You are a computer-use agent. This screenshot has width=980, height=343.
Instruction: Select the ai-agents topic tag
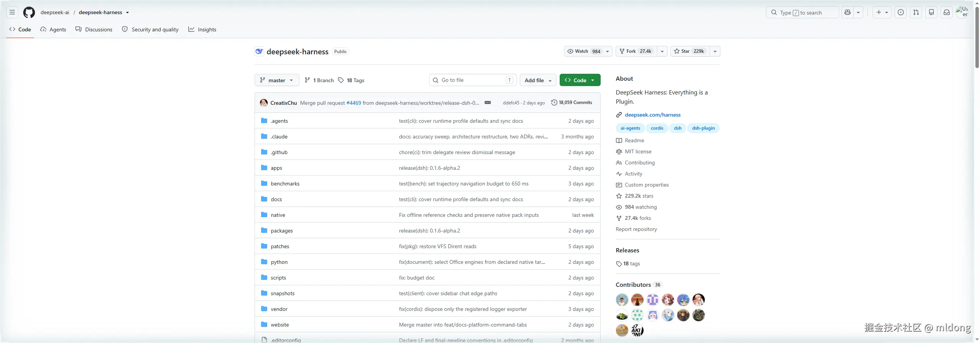(x=630, y=128)
